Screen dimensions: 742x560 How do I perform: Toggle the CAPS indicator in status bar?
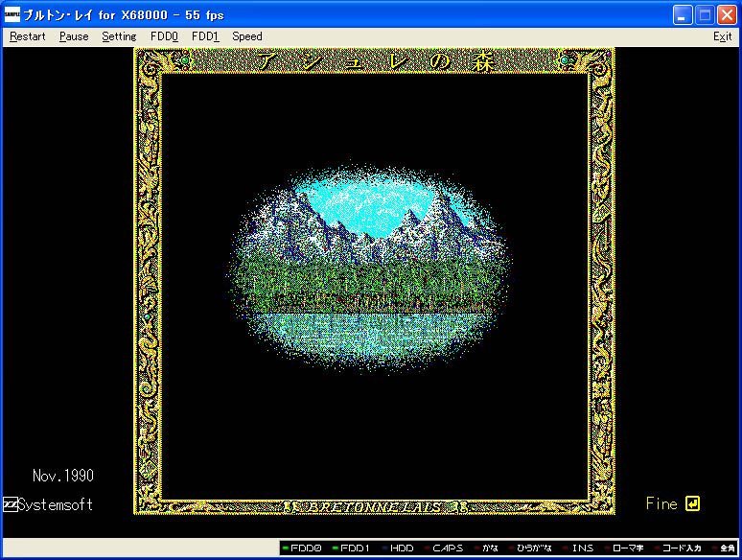click(x=446, y=548)
